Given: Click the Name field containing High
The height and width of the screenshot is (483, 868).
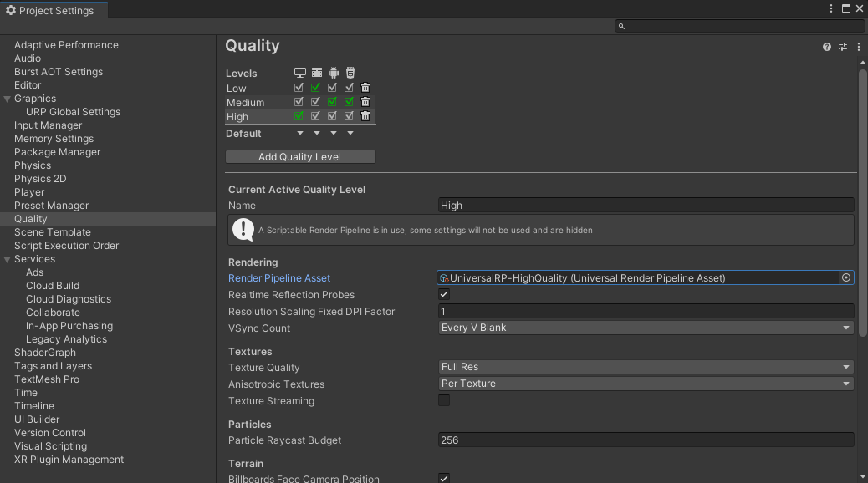Looking at the screenshot, I should click(646, 206).
